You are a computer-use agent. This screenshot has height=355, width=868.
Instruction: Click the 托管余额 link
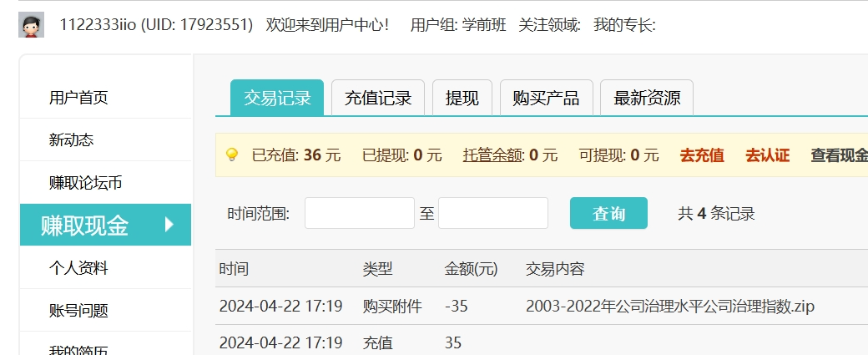[492, 155]
